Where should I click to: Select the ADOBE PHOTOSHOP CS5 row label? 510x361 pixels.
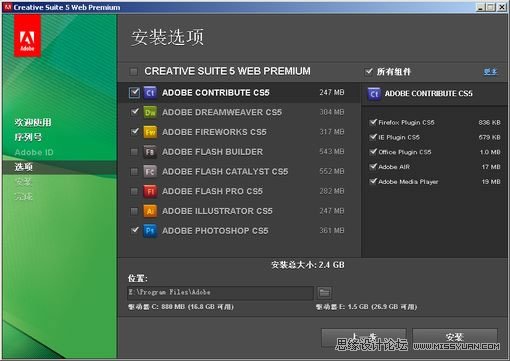215,231
